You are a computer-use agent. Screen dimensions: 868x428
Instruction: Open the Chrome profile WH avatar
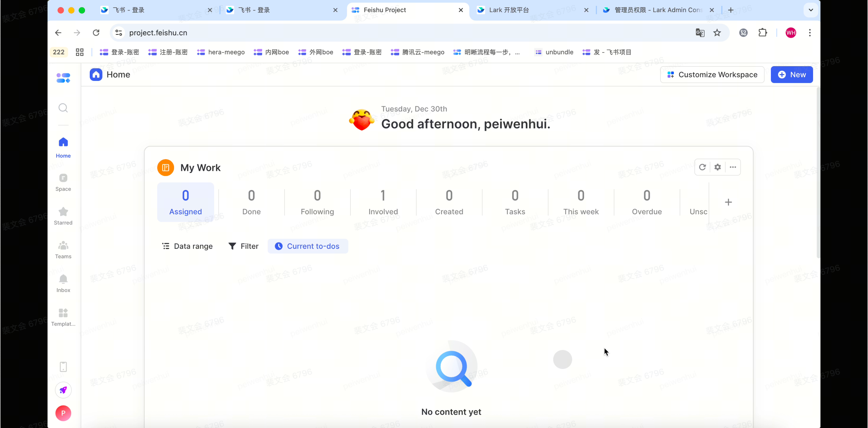791,33
